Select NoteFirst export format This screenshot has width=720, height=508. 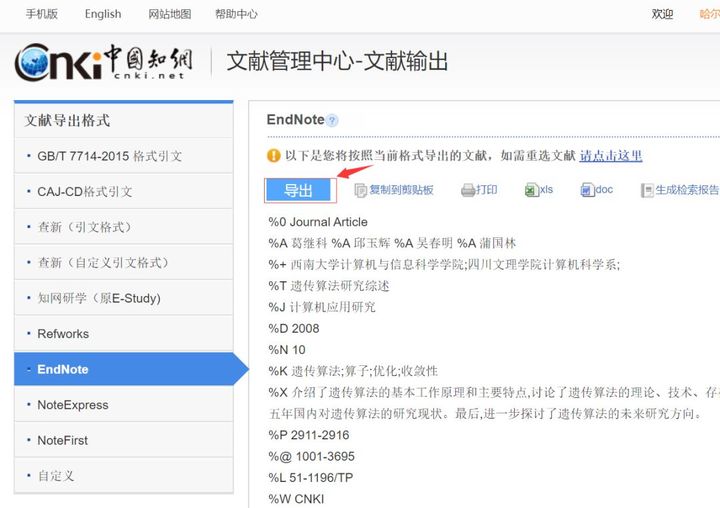124,440
